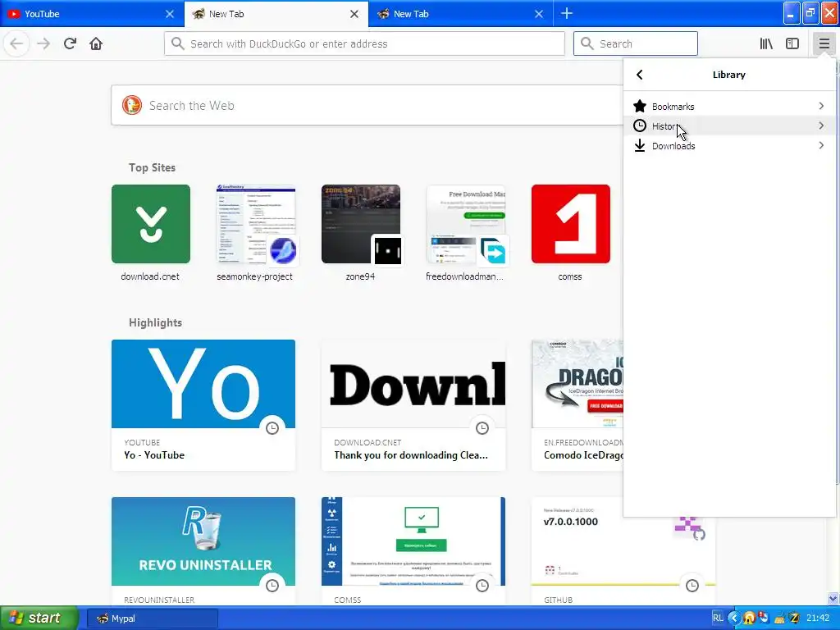Click the Back navigation arrow button

click(x=16, y=43)
